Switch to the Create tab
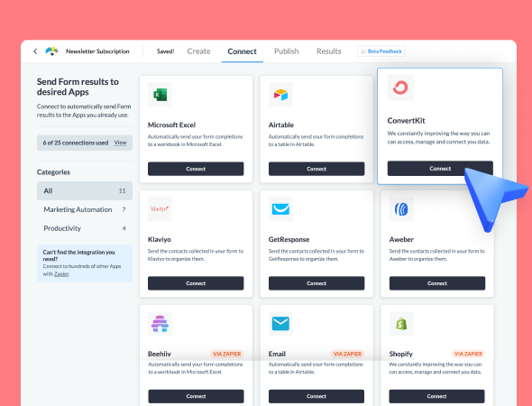The height and width of the screenshot is (406, 532). (198, 51)
